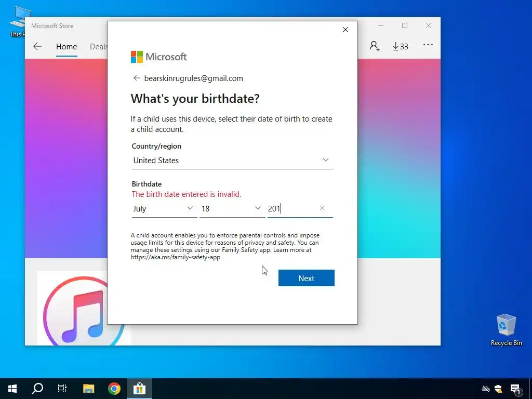Open the Store See more ellipsis menu
Screen dimensions: 532x399
tap(428, 45)
